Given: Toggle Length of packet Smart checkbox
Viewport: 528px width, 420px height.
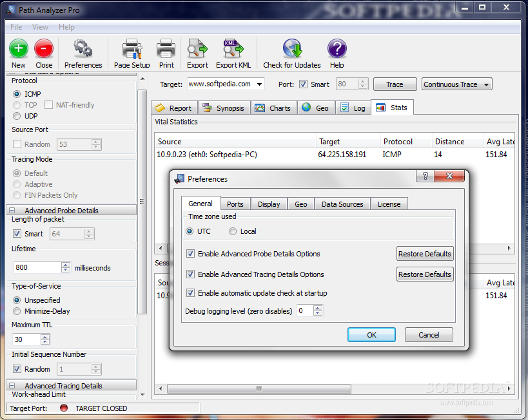Looking at the screenshot, I should pos(17,234).
